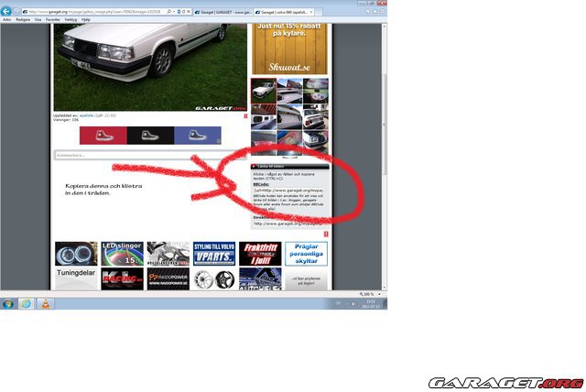Screen dimensions: 586x392
Task: Click the browser back arrow button
Action: pos(6,10)
